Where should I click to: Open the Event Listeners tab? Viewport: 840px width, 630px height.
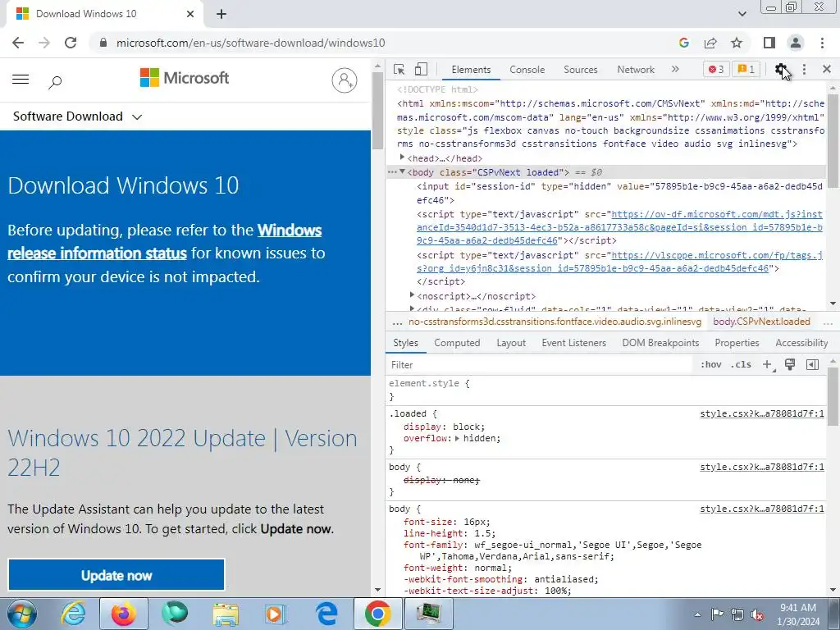click(x=573, y=343)
